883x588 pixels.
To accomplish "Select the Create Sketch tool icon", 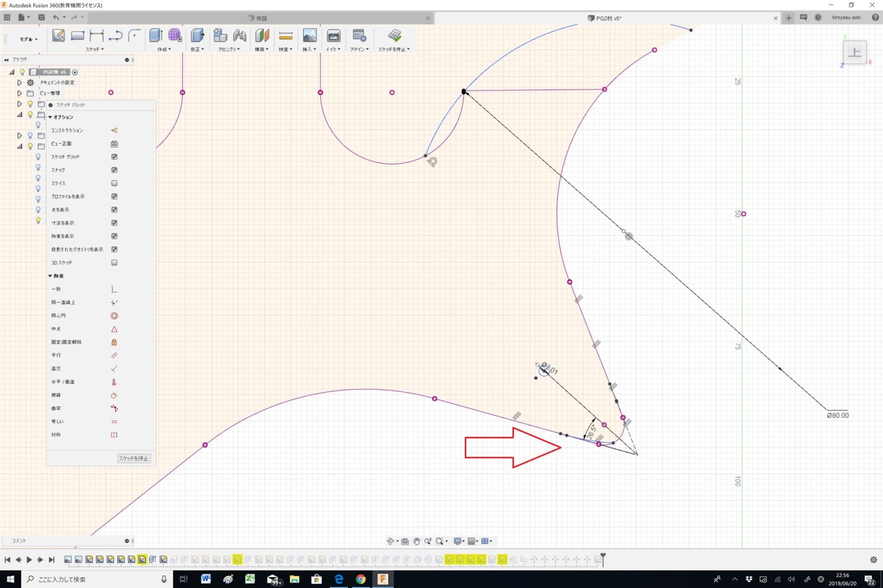I will 58,35.
